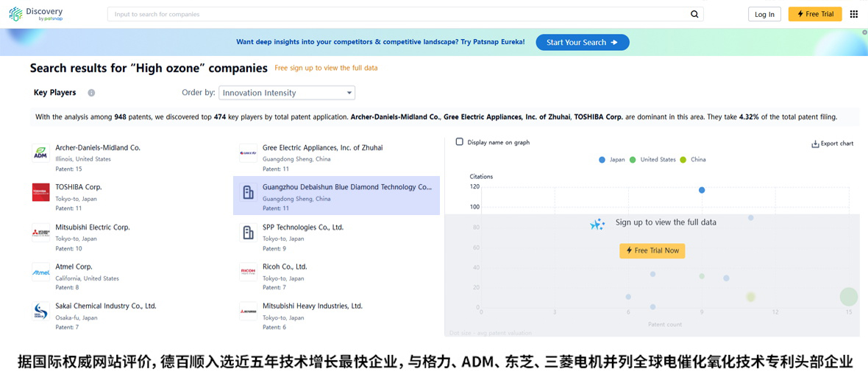868x383 pixels.
Task: Select Guangzhou Debaishun Blue Diamond Technology entry
Action: pos(337,196)
